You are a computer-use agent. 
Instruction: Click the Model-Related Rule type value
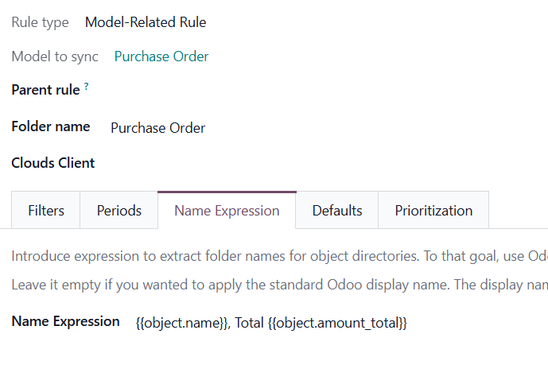pos(146,22)
